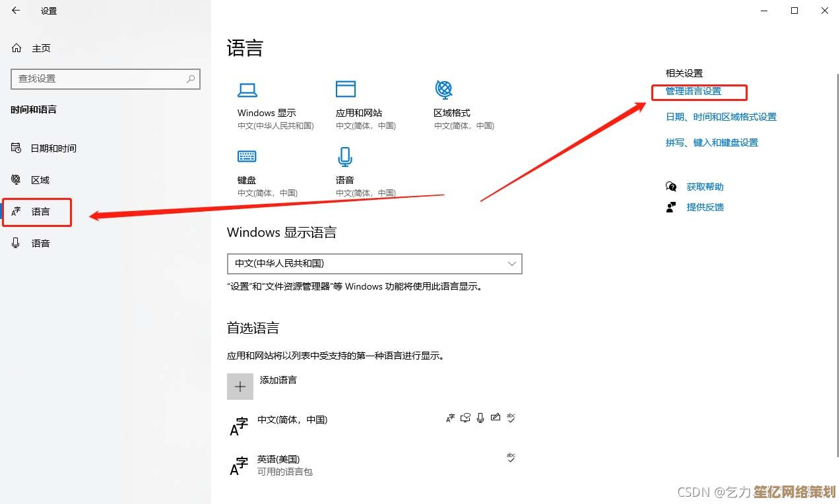
Task: Select 语音 in the left sidebar
Action: [40, 243]
